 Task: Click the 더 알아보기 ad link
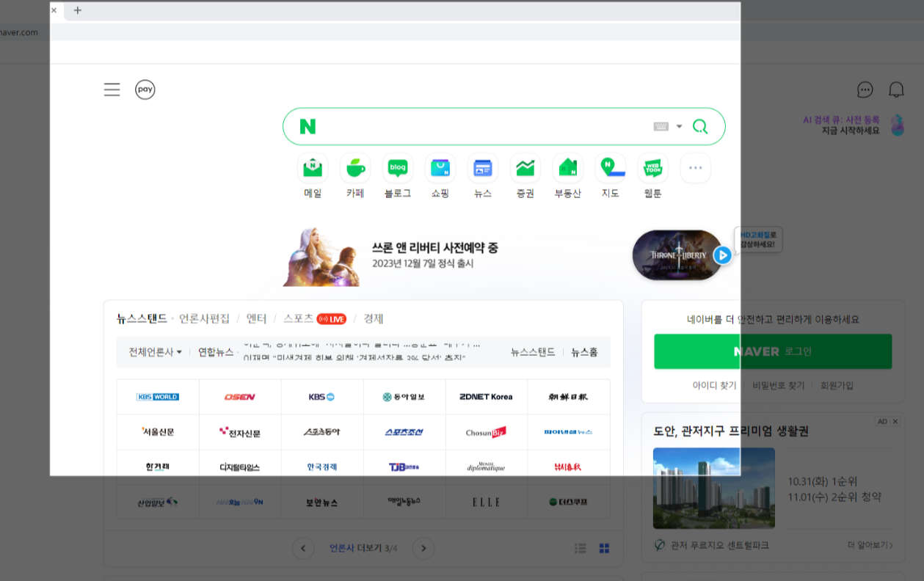click(870, 545)
